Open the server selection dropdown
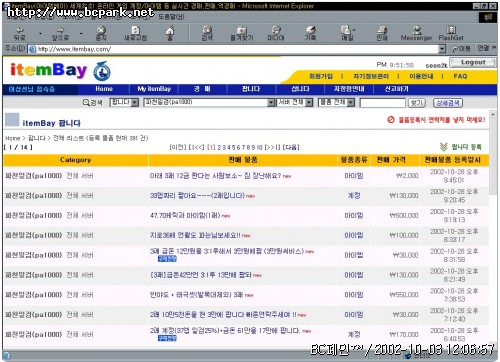Viewport: 500px width, 362px height. coord(295,102)
